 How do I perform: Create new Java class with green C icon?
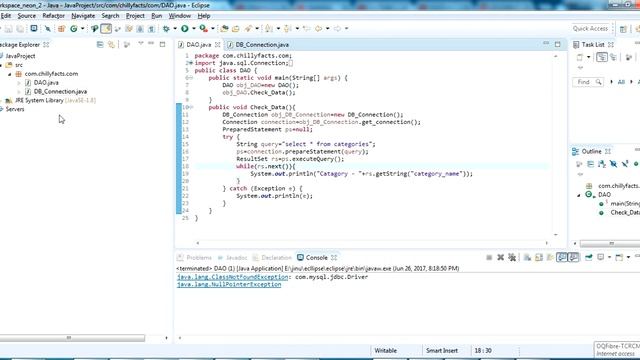(x=74, y=29)
